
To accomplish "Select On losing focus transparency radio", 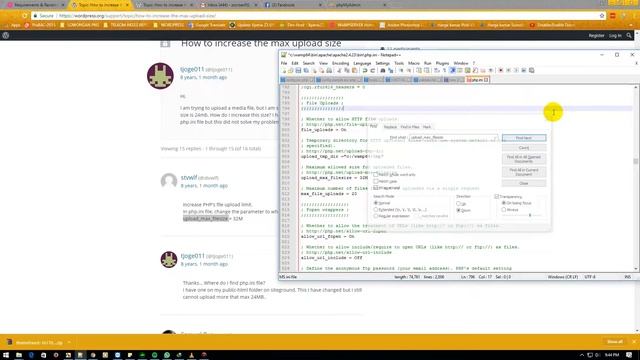I will [504, 203].
